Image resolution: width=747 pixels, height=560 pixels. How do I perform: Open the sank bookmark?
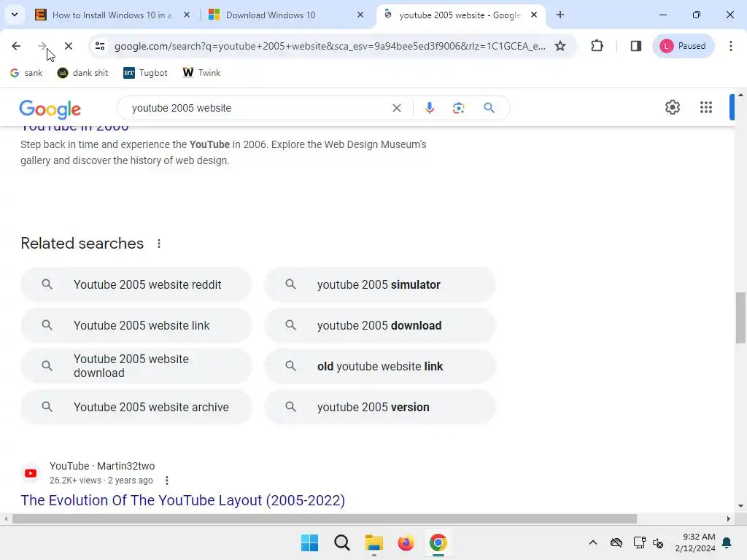click(x=26, y=73)
